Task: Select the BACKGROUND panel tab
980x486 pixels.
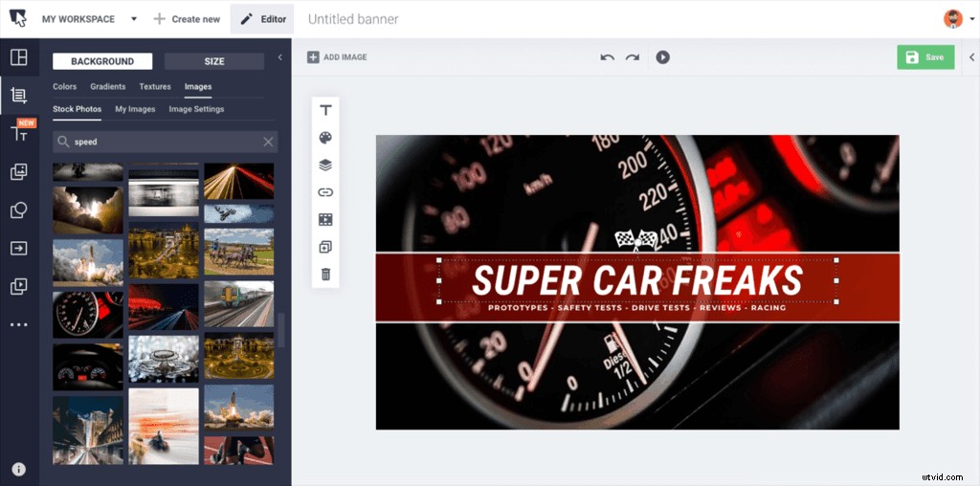Action: (x=102, y=61)
